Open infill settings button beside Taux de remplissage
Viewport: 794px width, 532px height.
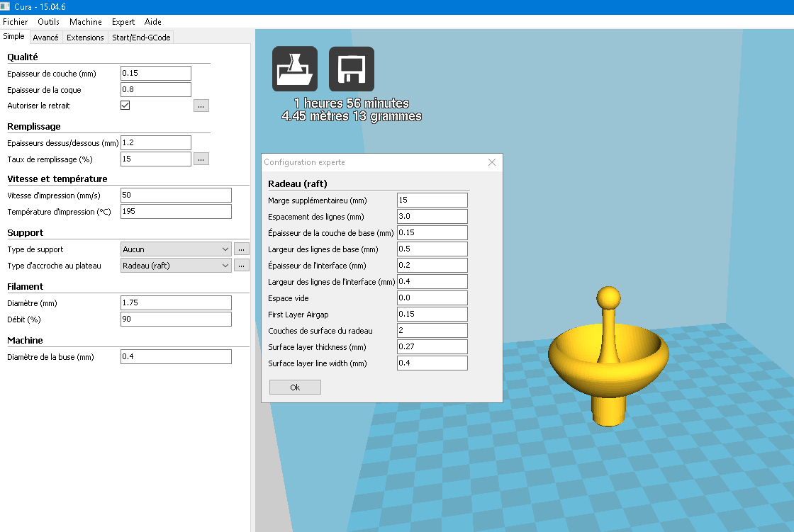click(x=201, y=159)
